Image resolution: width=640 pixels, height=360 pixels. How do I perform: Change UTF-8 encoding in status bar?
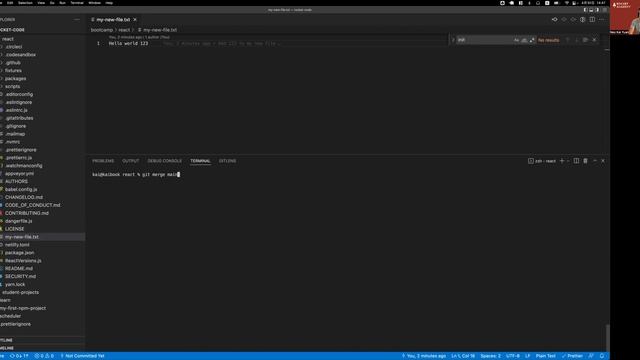[x=513, y=356]
